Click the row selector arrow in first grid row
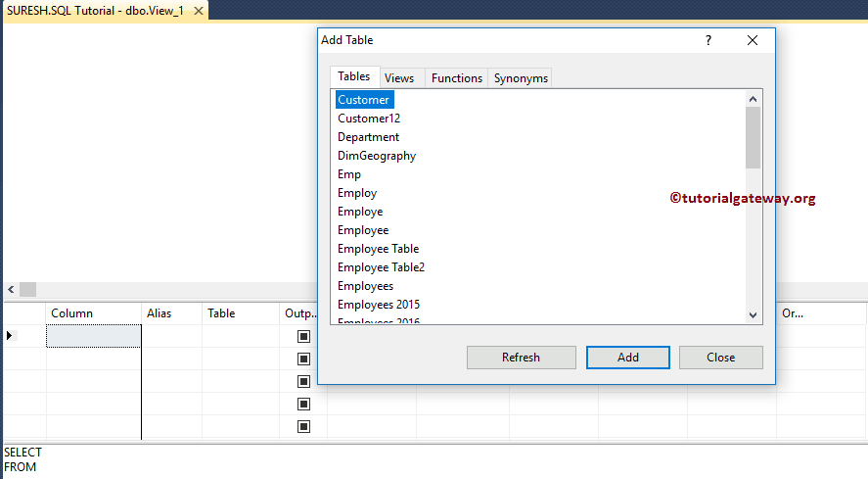Image resolution: width=868 pixels, height=479 pixels. (x=11, y=335)
